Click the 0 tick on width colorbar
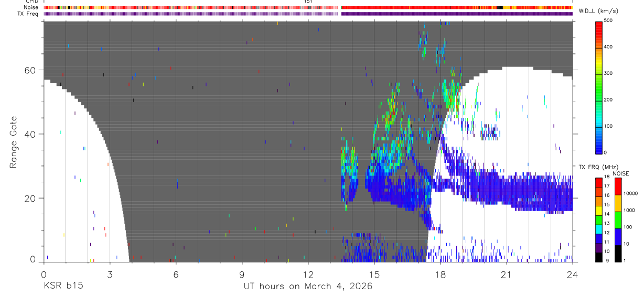The height and width of the screenshot is (297, 644). pyautogui.click(x=606, y=152)
